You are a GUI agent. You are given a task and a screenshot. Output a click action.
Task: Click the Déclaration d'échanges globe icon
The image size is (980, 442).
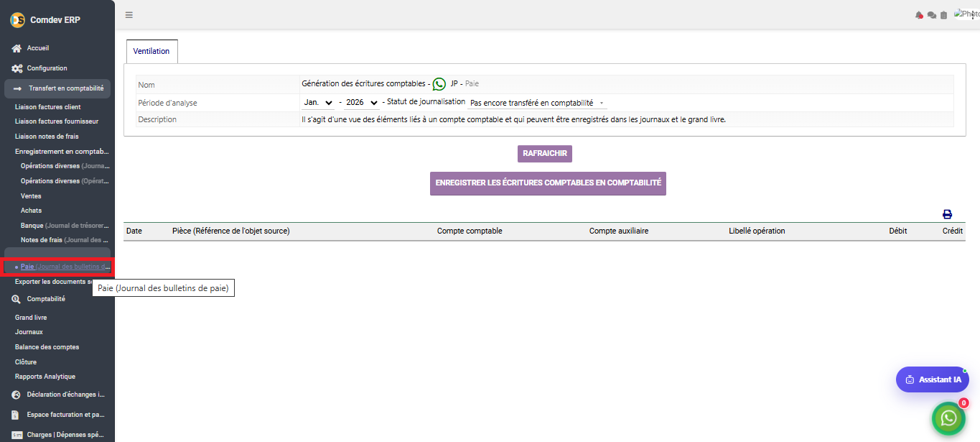pos(17,395)
